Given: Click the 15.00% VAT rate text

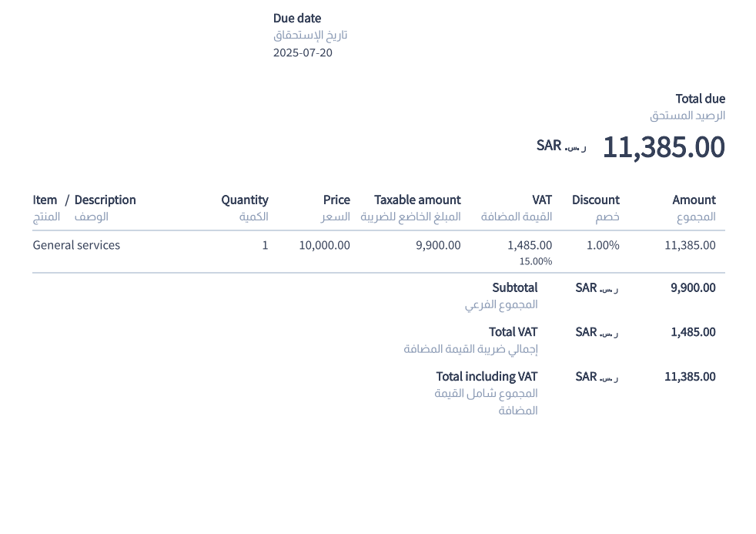Looking at the screenshot, I should tap(535, 262).
